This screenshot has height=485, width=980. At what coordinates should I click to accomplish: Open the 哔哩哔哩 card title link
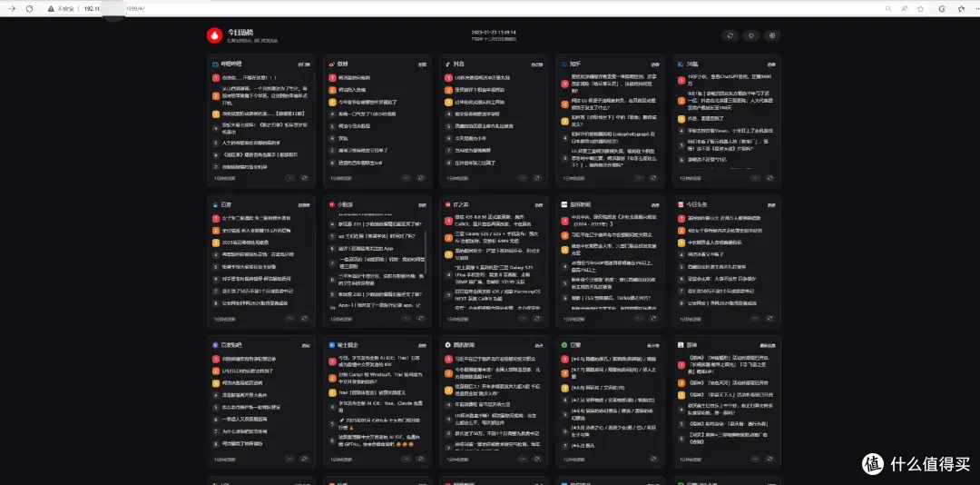[x=231, y=64]
